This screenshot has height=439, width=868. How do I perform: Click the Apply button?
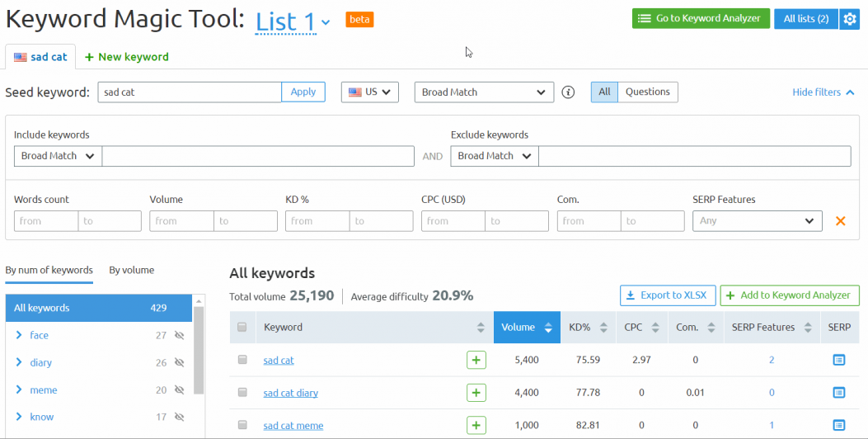[x=303, y=92]
